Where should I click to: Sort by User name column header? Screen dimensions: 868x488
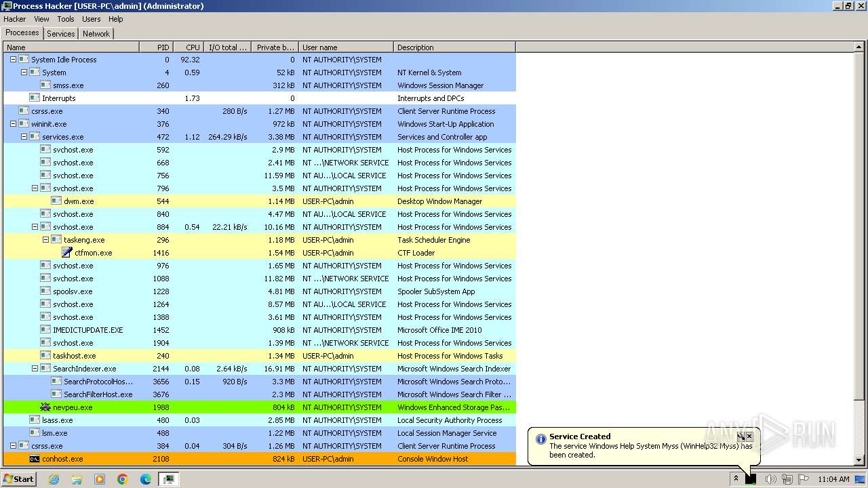pos(346,47)
